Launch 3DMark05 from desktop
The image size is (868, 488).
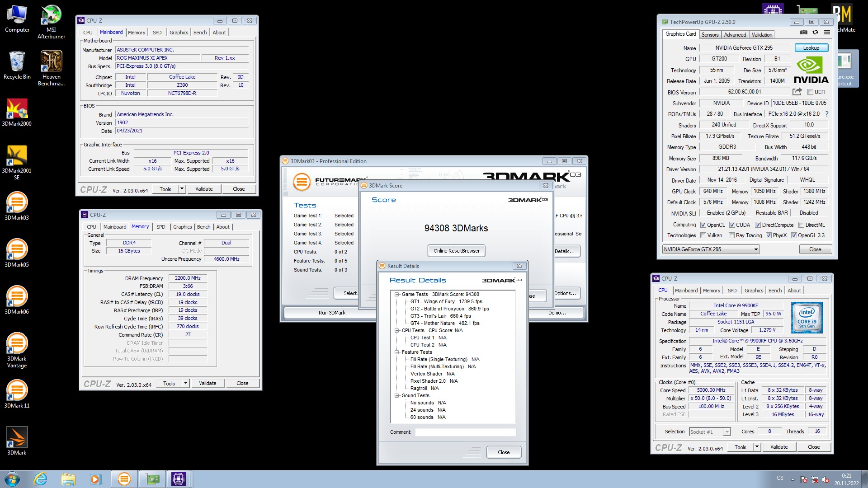pos(17,253)
